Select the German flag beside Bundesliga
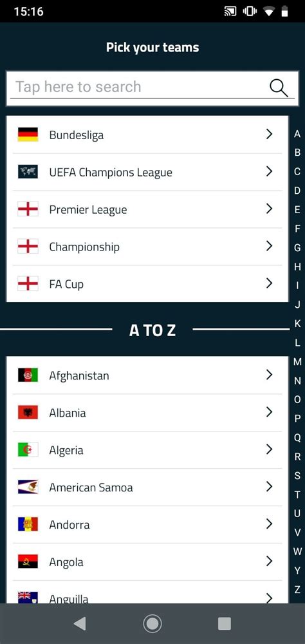305x644 pixels. click(28, 135)
